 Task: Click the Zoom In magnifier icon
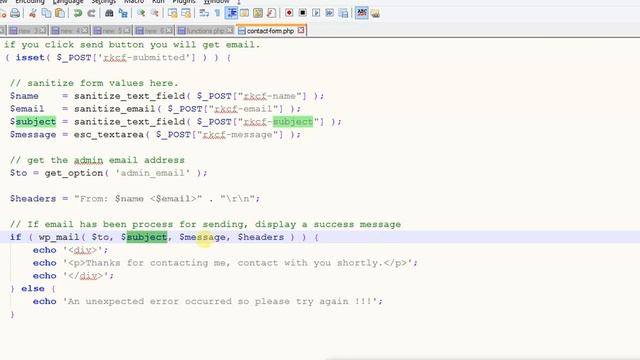tap(141, 13)
